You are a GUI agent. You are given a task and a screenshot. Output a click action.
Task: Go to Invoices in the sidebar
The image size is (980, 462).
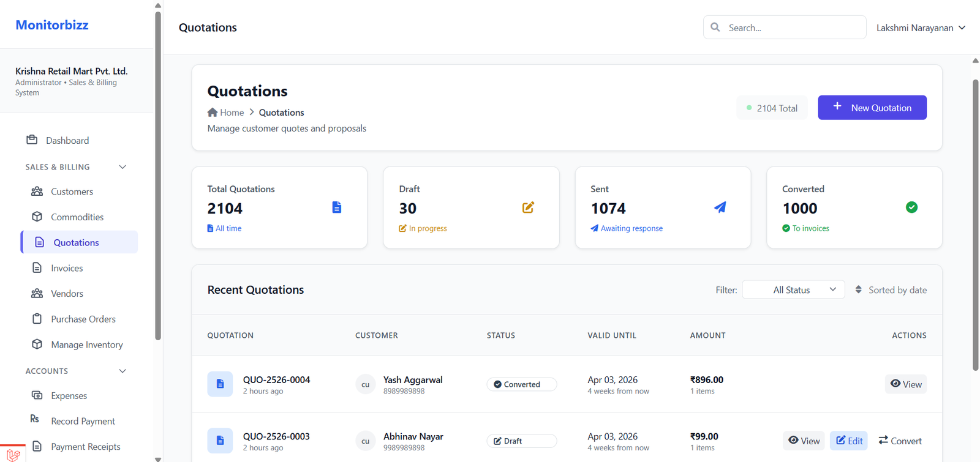point(67,268)
